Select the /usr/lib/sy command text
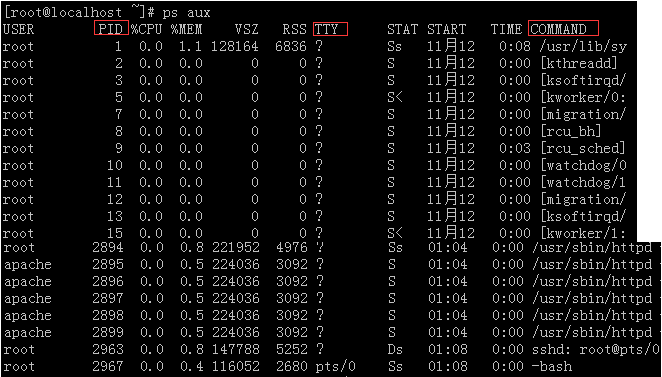The width and height of the screenshot is (662, 377). click(583, 46)
